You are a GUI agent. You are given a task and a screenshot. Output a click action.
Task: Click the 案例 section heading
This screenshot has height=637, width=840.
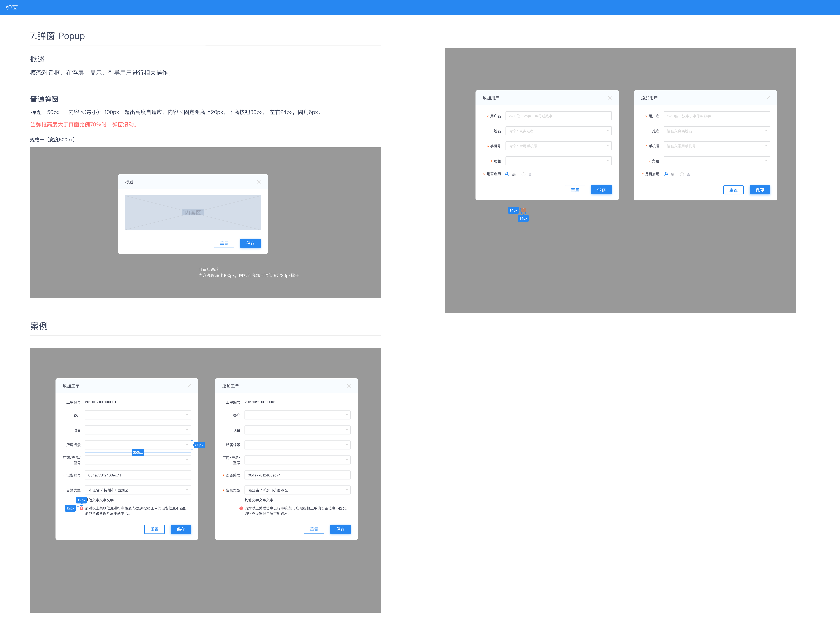[x=39, y=326]
